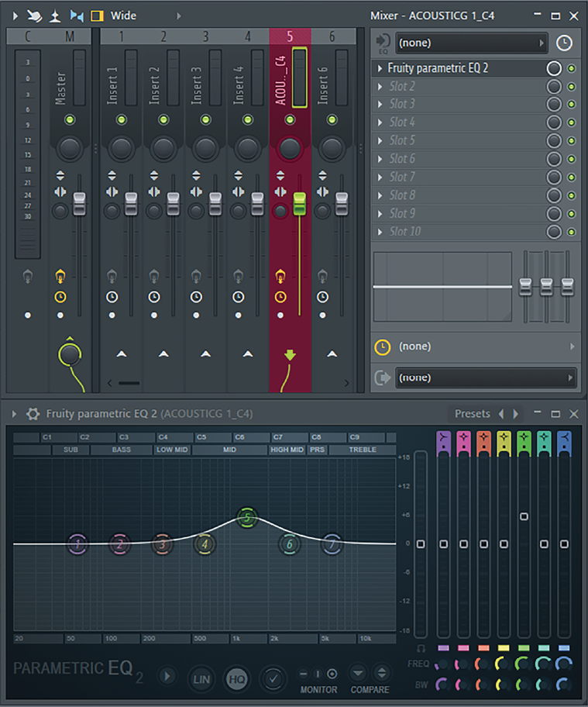Click the mixer toolbar's metering icon
The image size is (588, 707).
coord(55,16)
